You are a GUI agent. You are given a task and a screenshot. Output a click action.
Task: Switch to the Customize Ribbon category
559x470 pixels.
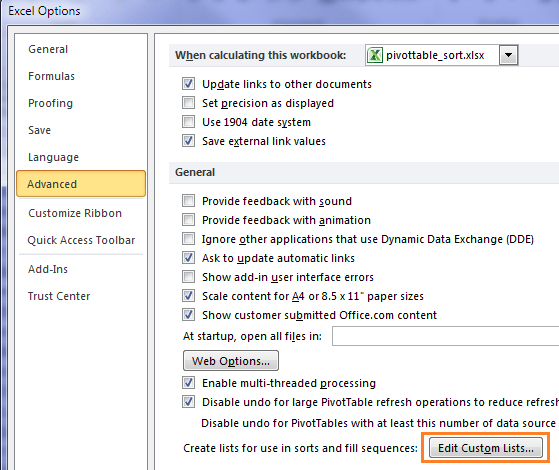pyautogui.click(x=75, y=213)
